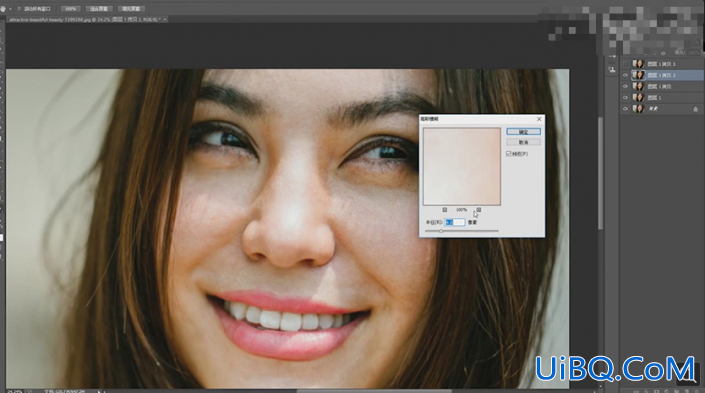This screenshot has width=705, height=393.
Task: Click the lock icon on background layer
Action: click(x=696, y=109)
